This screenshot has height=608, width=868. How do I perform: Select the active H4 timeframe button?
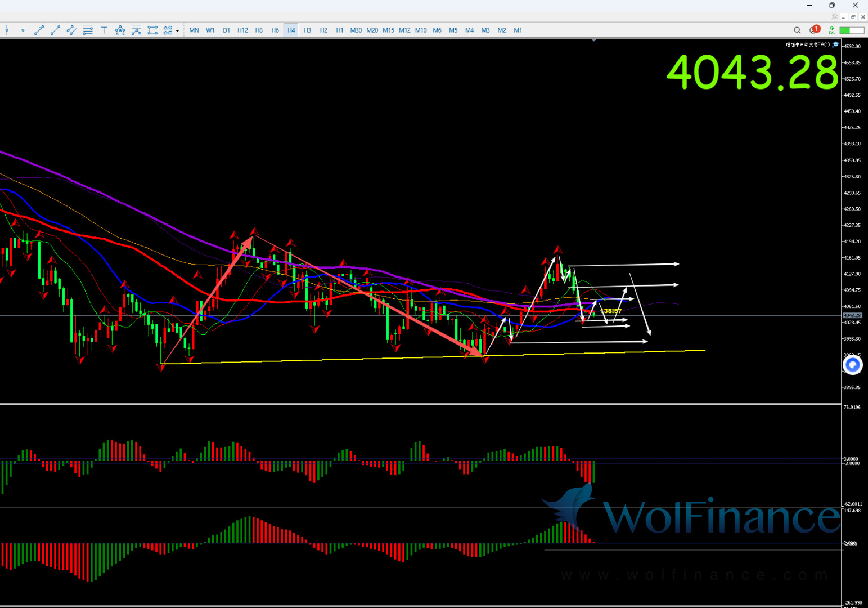click(291, 30)
